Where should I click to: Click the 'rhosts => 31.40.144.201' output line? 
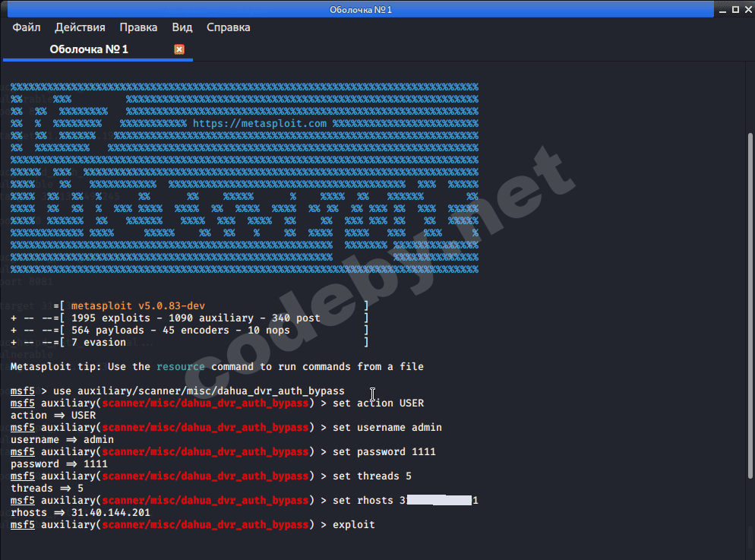coord(81,513)
